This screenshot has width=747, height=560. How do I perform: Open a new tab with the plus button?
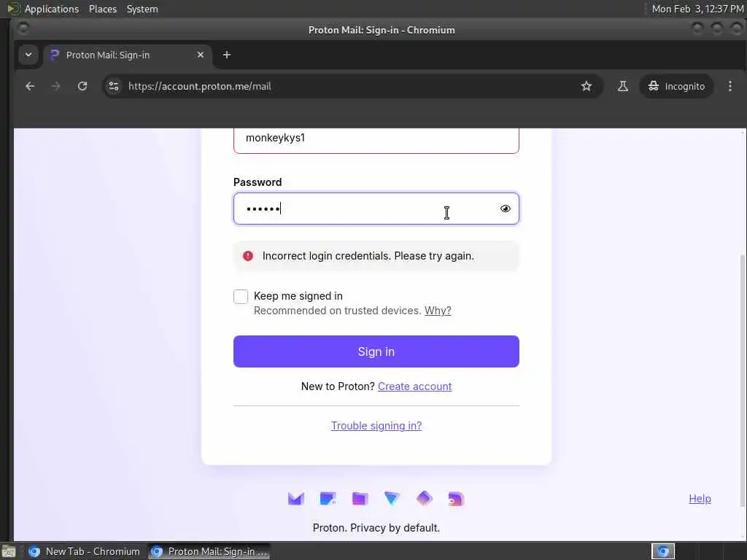tap(227, 55)
